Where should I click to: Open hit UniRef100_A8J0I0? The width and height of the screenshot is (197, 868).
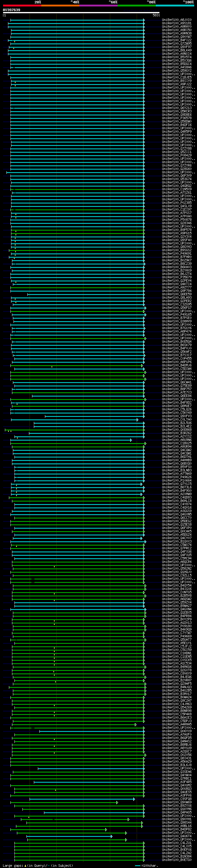tap(177, 20)
